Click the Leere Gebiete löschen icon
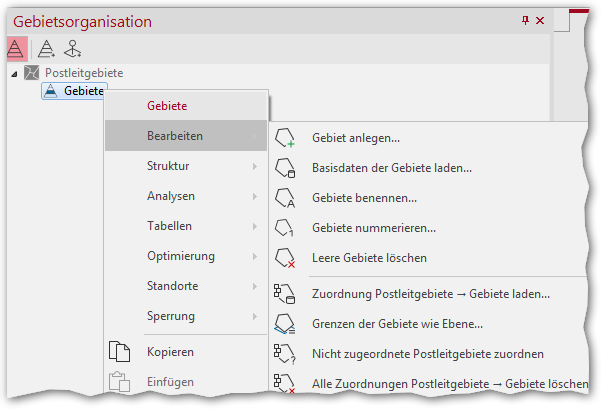Viewport: 601px width, 409px height. [285, 258]
